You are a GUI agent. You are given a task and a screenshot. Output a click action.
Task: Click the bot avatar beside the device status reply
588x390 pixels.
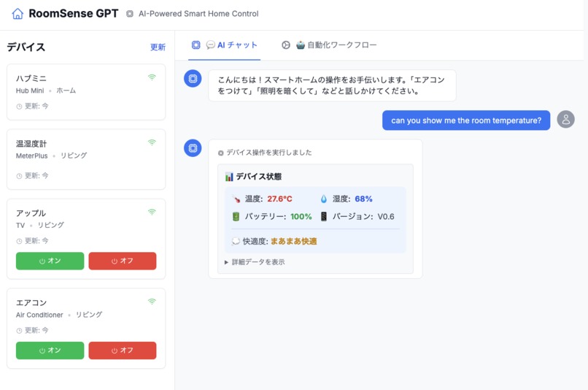[193, 148]
